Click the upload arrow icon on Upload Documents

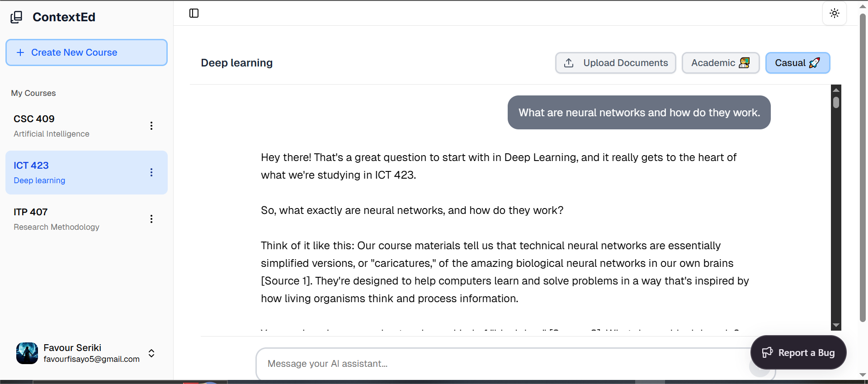coord(569,63)
